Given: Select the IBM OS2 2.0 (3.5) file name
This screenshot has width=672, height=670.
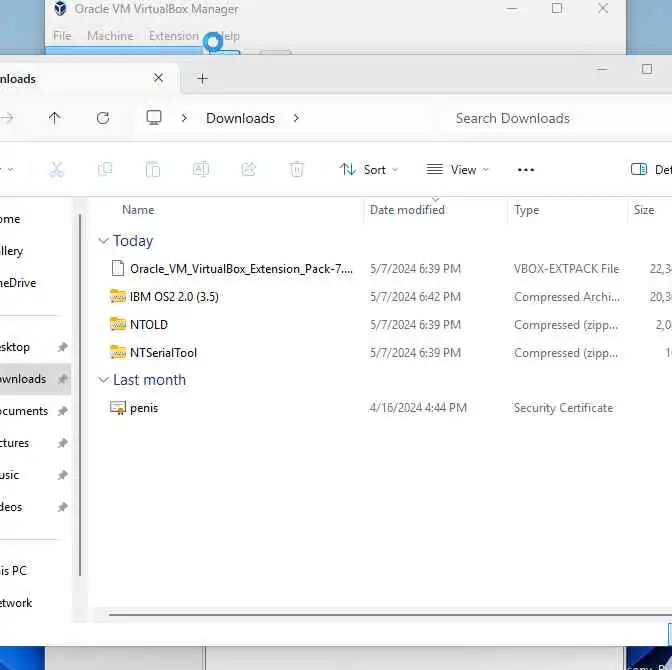Looking at the screenshot, I should (174, 297).
